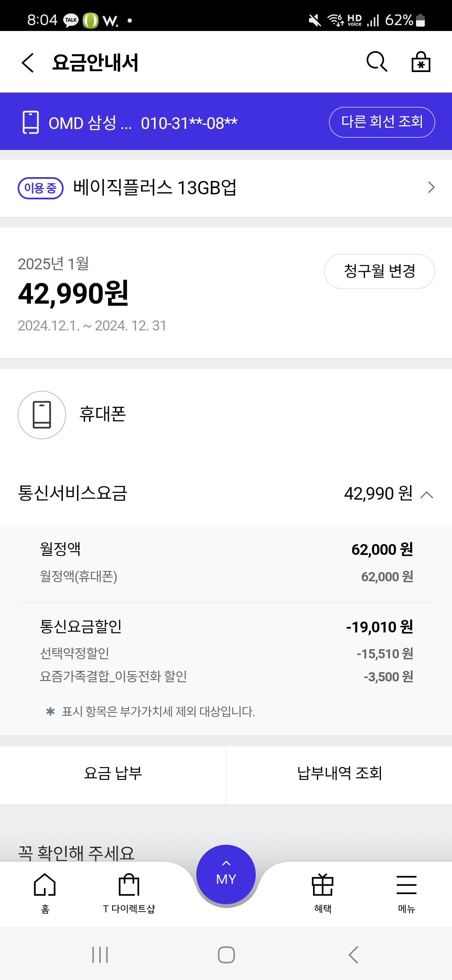This screenshot has height=980, width=452.
Task: Go to 홈 in bottom navigation
Action: 45,892
